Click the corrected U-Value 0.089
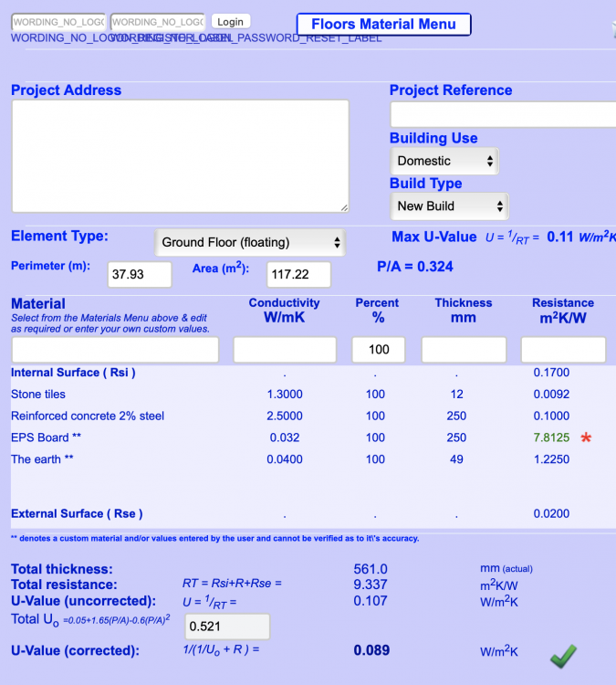 (371, 650)
